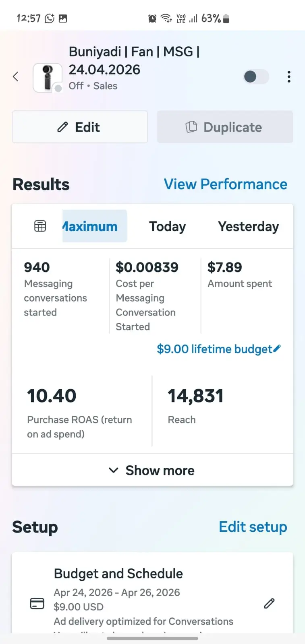Tap the pencil icon beside lifetime budget

(x=277, y=349)
